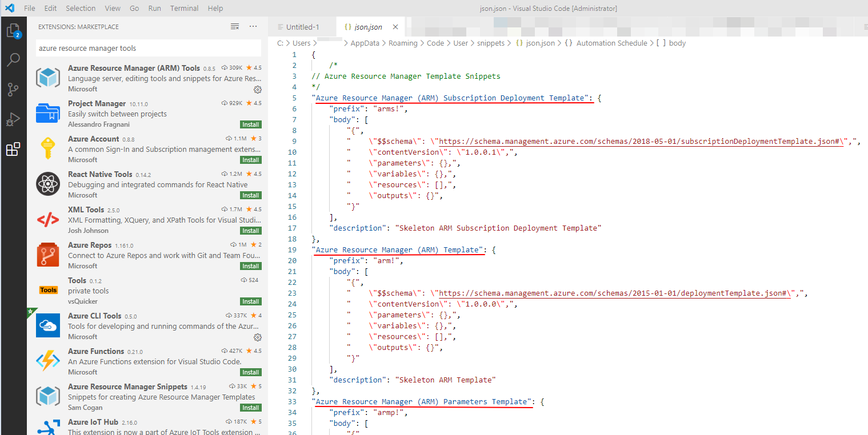
Task: Click the clear extensions search results icon
Action: 235,27
